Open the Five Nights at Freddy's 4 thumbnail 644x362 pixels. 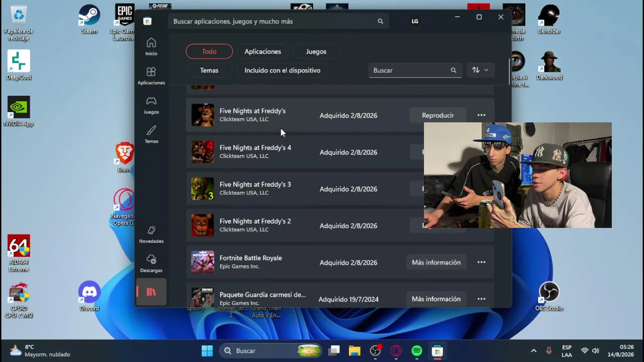click(x=203, y=152)
